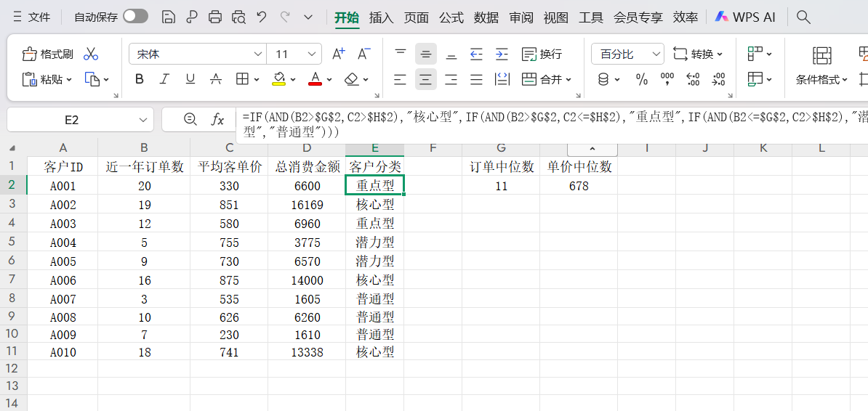
Task: Apply strikethrough text formatting
Action: point(215,79)
